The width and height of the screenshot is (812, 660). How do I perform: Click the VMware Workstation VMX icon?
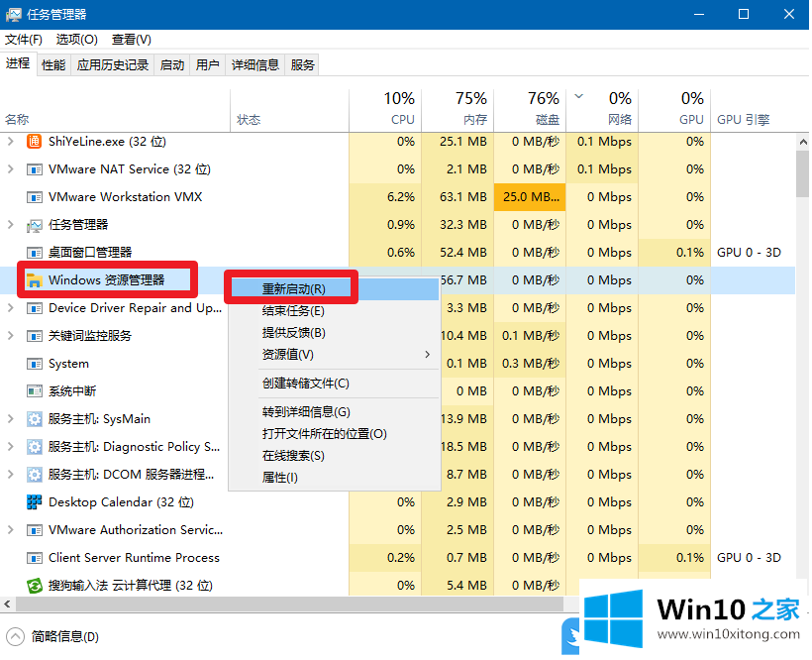[x=35, y=197]
